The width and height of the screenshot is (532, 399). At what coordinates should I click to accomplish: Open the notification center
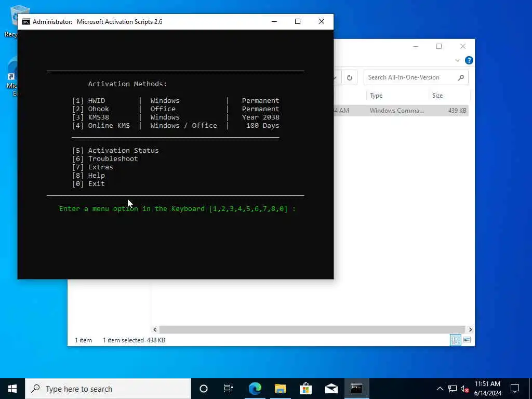point(515,389)
